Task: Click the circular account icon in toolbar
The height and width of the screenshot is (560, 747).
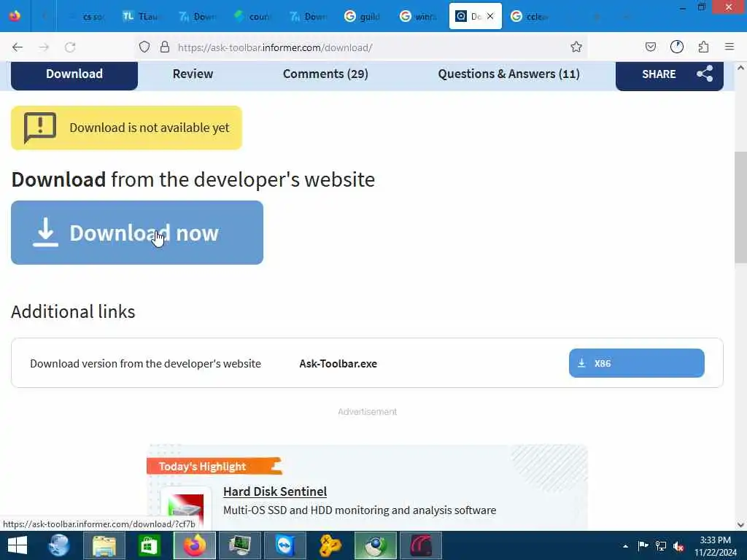Action: pos(677,47)
